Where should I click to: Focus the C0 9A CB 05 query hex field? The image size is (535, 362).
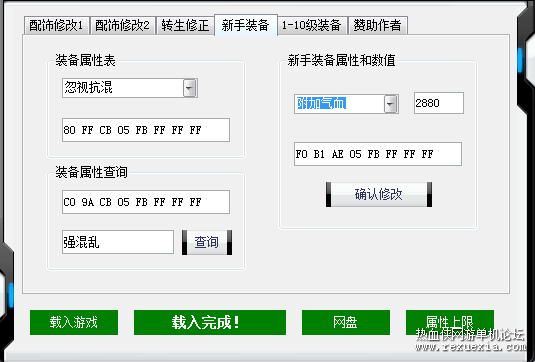146,202
